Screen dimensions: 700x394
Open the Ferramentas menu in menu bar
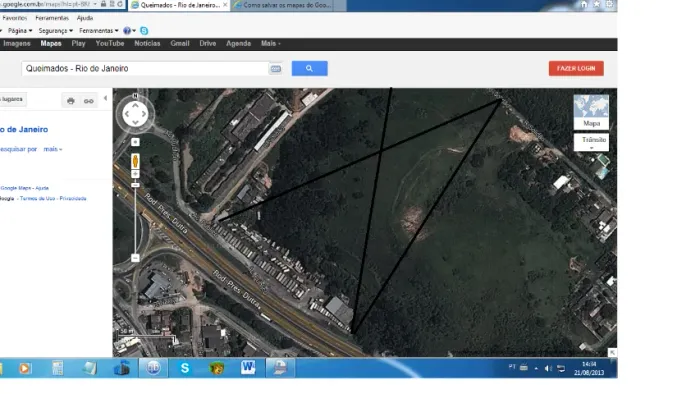click(52, 18)
